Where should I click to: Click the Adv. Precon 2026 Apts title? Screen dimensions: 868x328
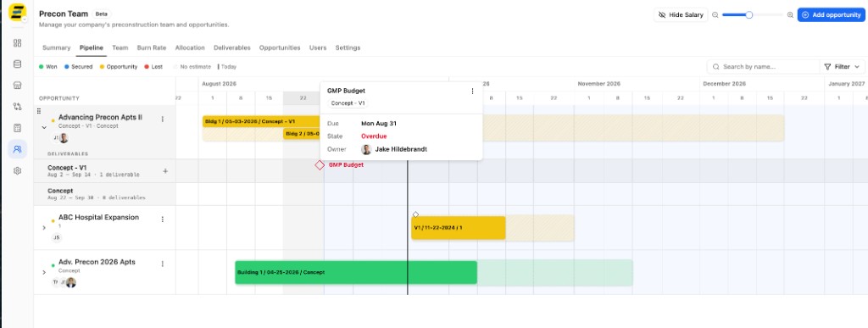click(97, 262)
